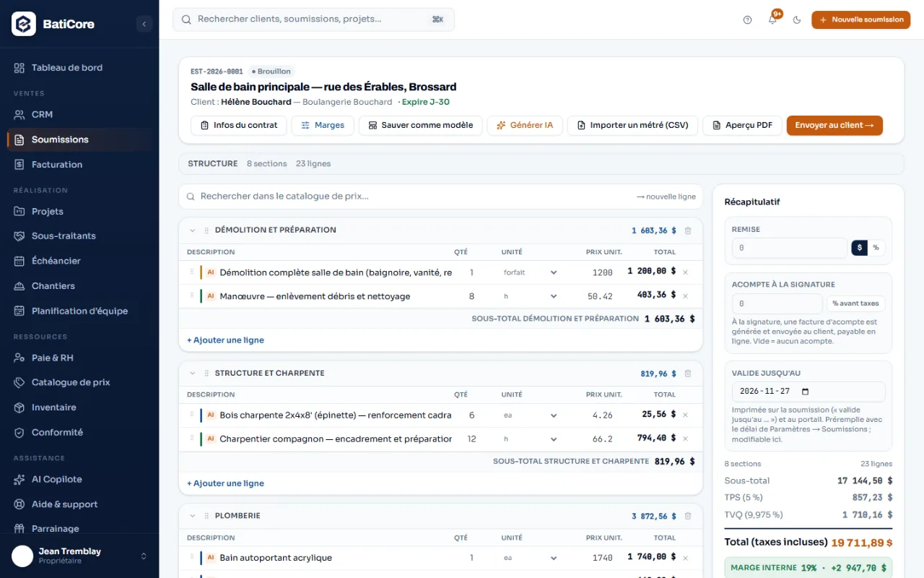Select the % remise mode
Viewport: 924px width, 578px height.
tap(876, 248)
